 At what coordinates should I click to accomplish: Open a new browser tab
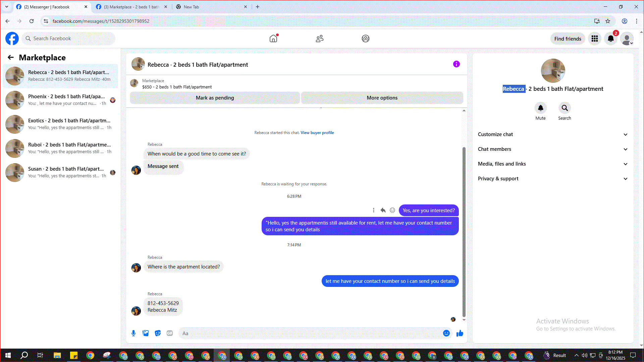pyautogui.click(x=258, y=7)
